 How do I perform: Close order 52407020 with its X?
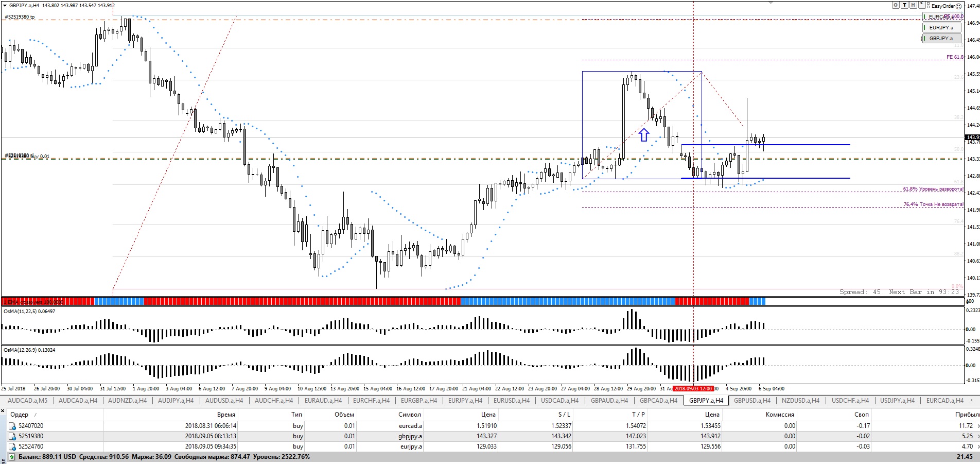978,426
